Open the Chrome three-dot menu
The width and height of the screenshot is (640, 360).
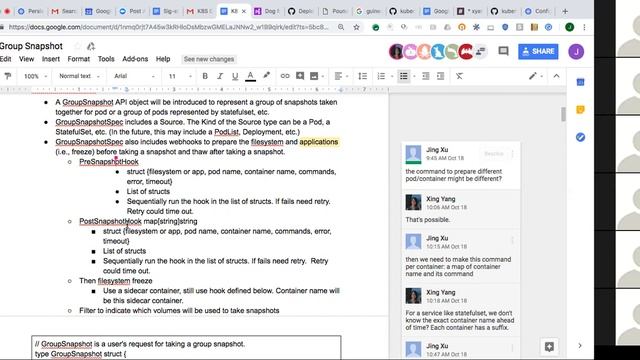point(584,27)
